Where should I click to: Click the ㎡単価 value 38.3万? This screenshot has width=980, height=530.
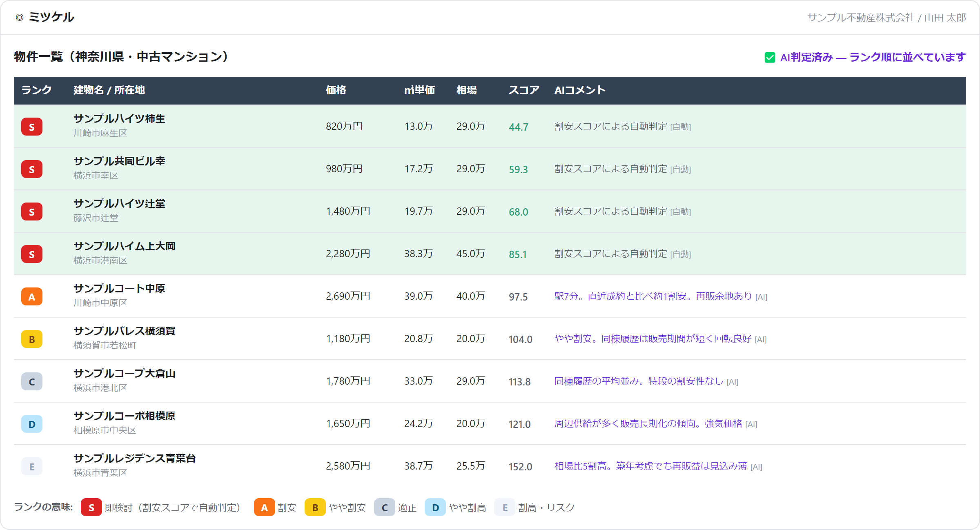(419, 254)
